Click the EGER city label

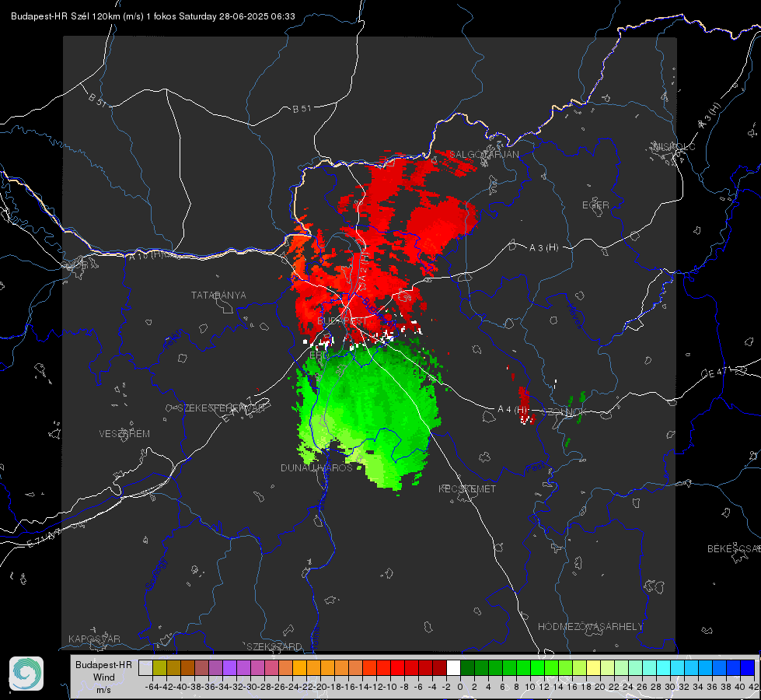point(595,205)
